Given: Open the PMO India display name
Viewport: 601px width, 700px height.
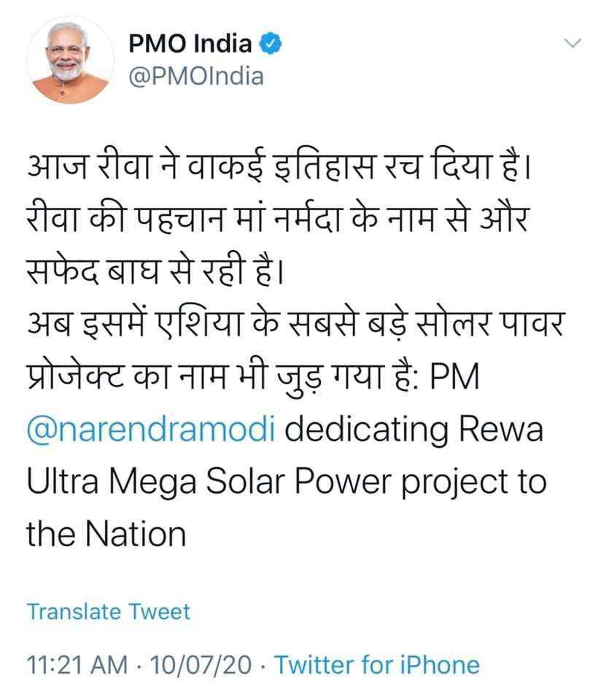Looking at the screenshot, I should (x=190, y=44).
